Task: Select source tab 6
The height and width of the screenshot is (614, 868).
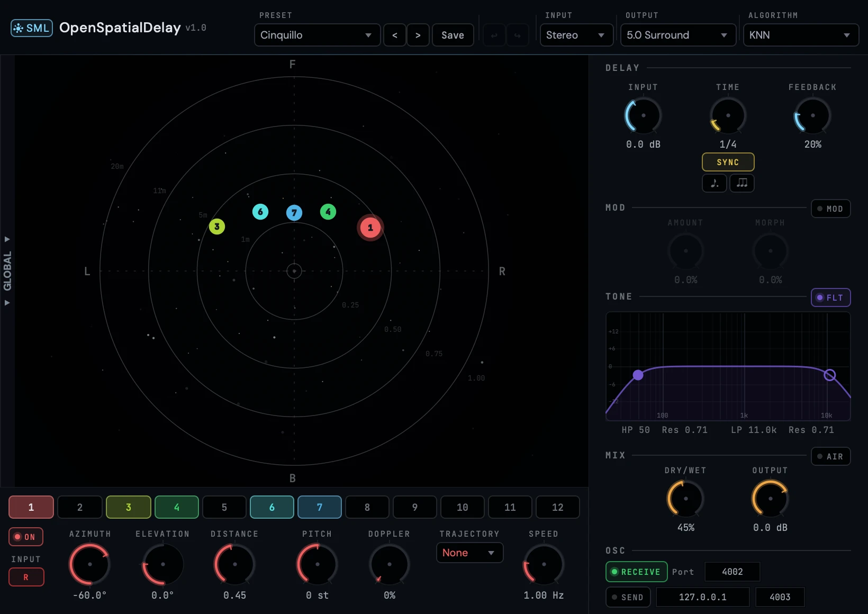Action: [x=272, y=507]
